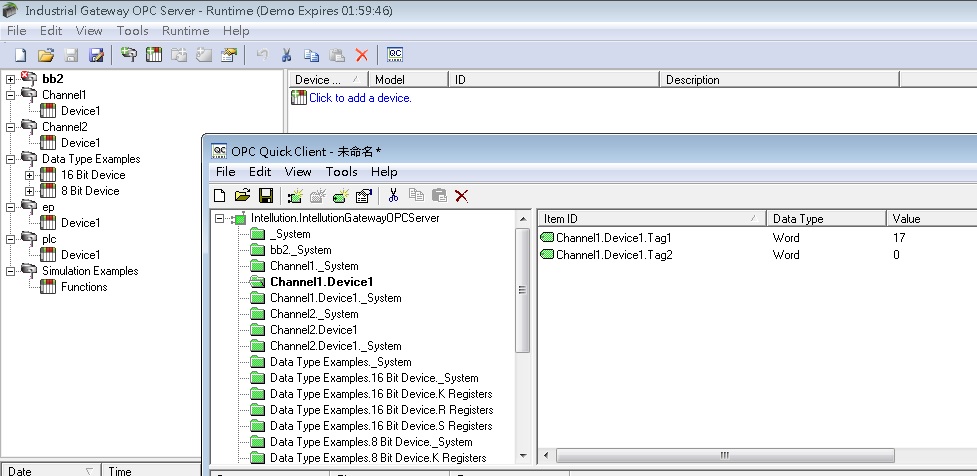Expand the 16 Bit Device node
The height and width of the screenshot is (476, 977).
[30, 175]
